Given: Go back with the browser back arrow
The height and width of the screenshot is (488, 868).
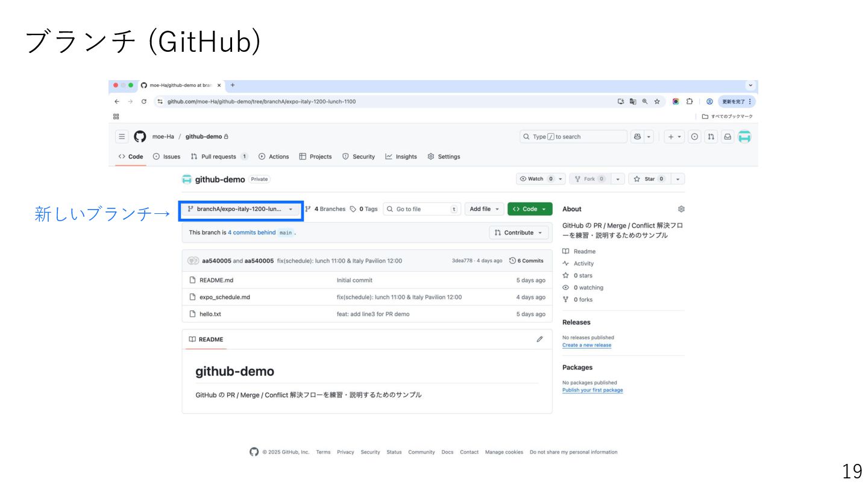Looking at the screenshot, I should point(117,101).
